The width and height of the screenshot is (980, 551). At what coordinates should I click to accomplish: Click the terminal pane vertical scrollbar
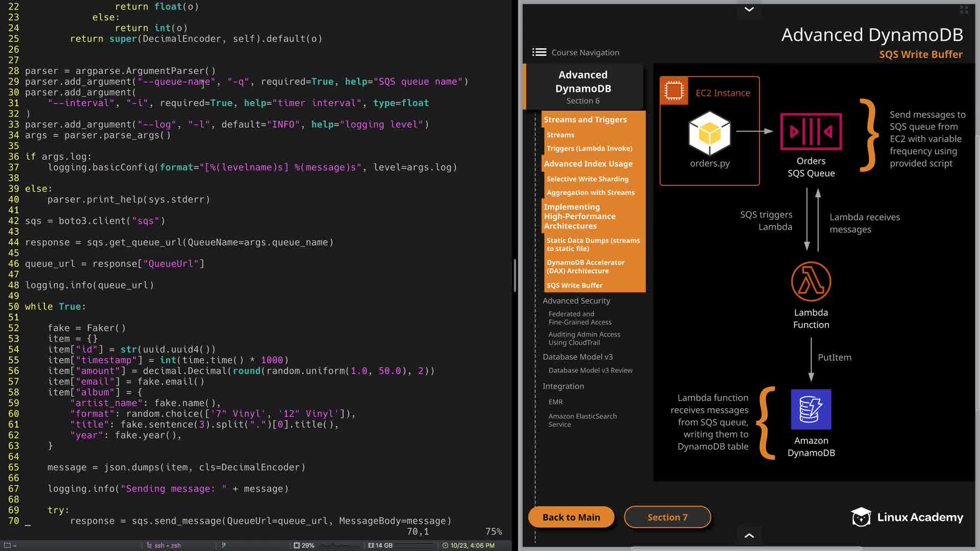(514, 275)
